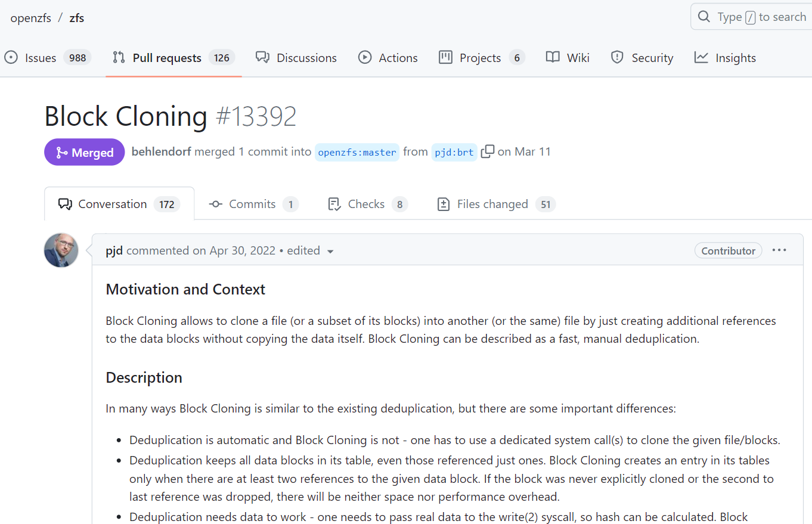Open the openzfs organization link
The height and width of the screenshot is (524, 812).
31,18
